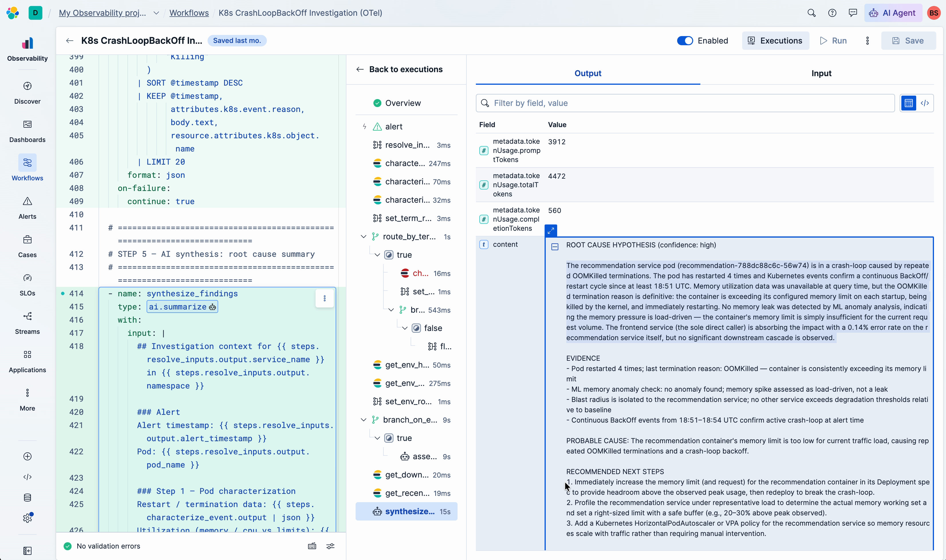This screenshot has width=946, height=560.
Task: Open My Observability project breadcrumb link
Action: (102, 13)
